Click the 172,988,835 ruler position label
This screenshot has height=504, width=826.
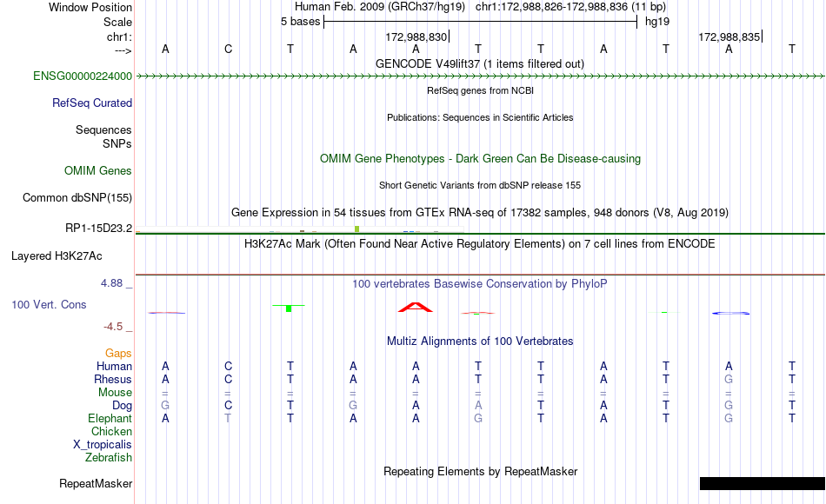click(x=729, y=36)
